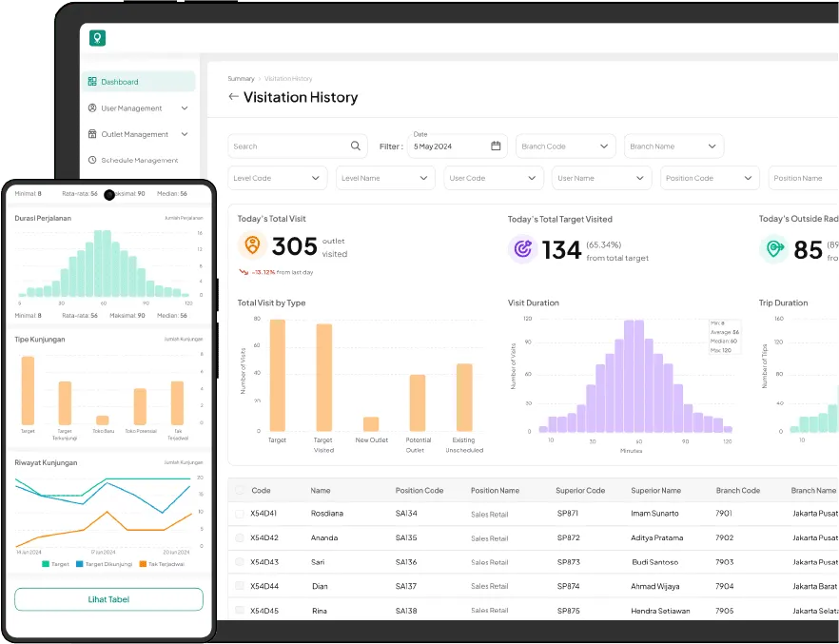
Task: Open User Management in the sidebar
Action: tap(139, 108)
